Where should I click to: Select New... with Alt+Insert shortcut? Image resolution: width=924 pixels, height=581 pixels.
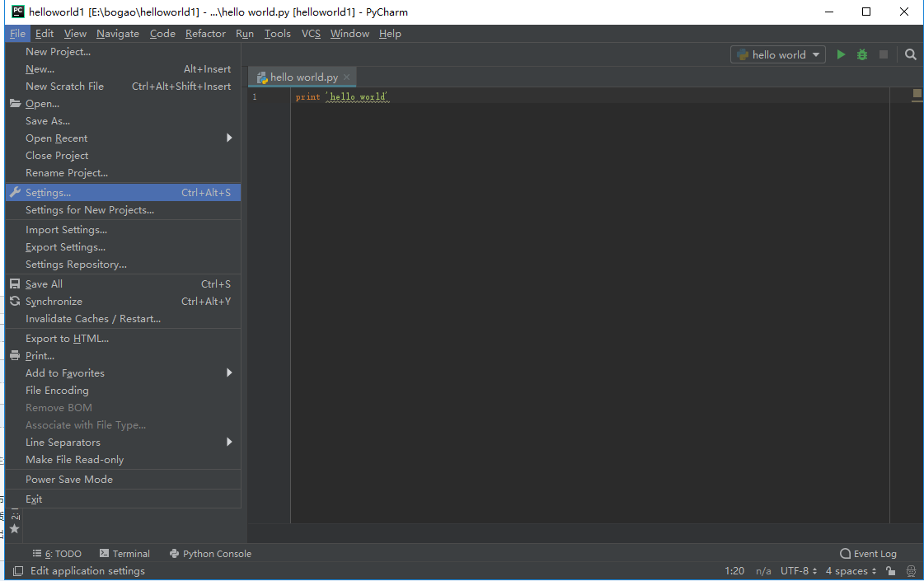pyautogui.click(x=123, y=69)
